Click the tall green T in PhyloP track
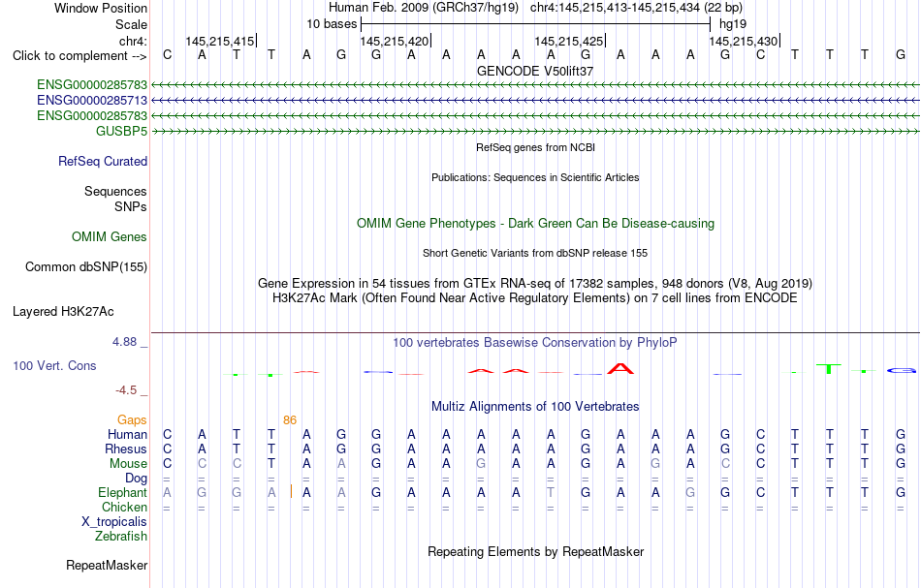 click(x=829, y=369)
